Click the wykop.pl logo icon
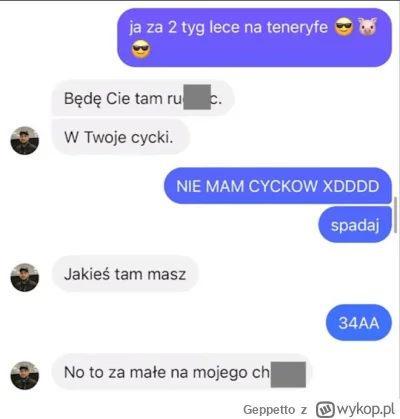The height and width of the screenshot is (419, 400). pyautogui.click(x=325, y=409)
